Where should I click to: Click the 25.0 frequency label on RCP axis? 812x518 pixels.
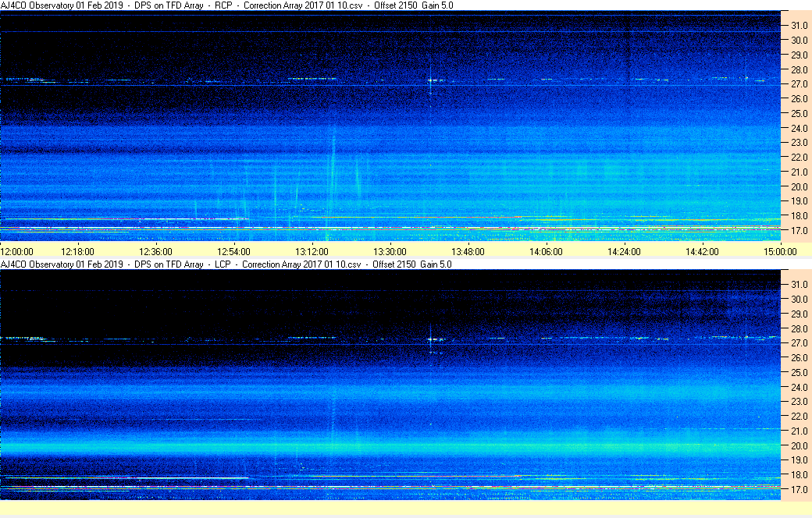799,113
